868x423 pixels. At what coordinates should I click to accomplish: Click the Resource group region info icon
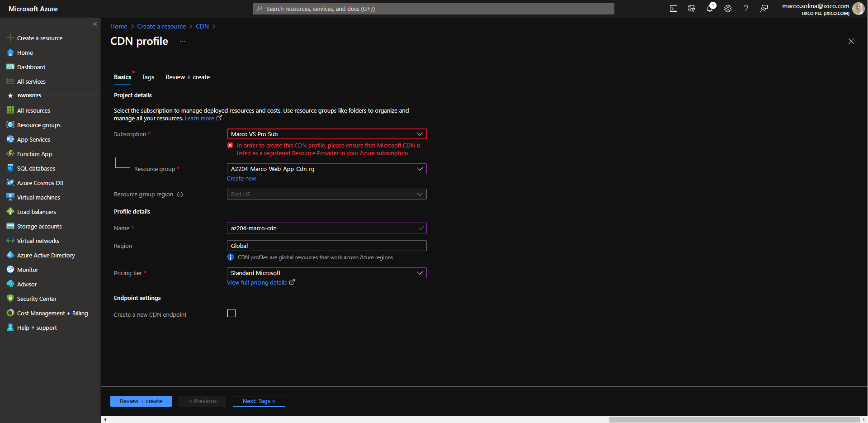pos(180,195)
